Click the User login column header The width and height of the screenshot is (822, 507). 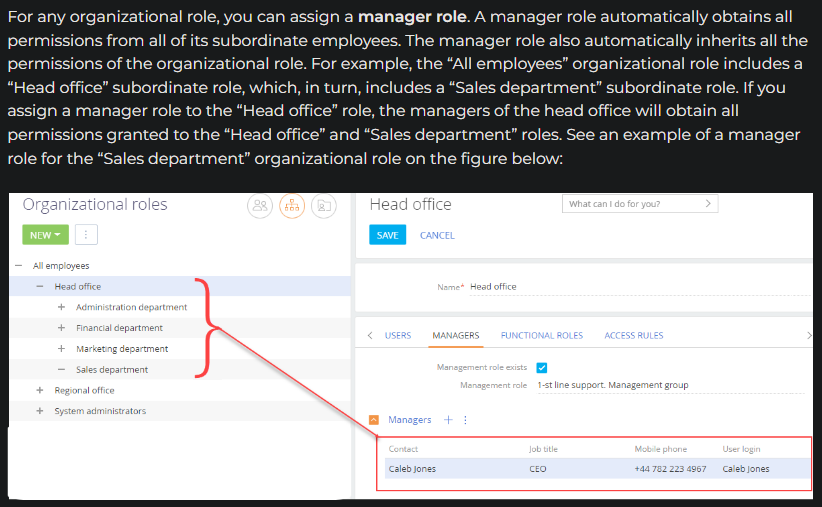741,449
